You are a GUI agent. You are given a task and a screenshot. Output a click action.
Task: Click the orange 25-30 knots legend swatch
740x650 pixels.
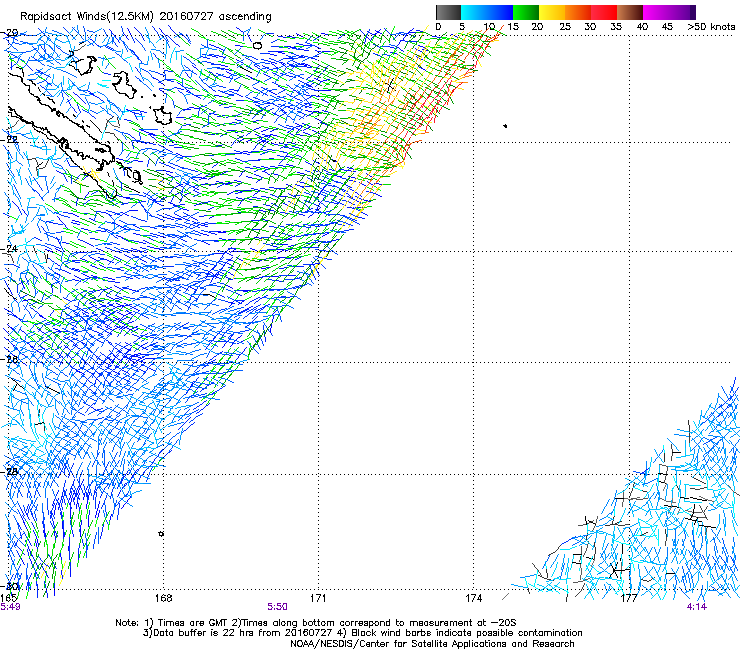point(578,12)
